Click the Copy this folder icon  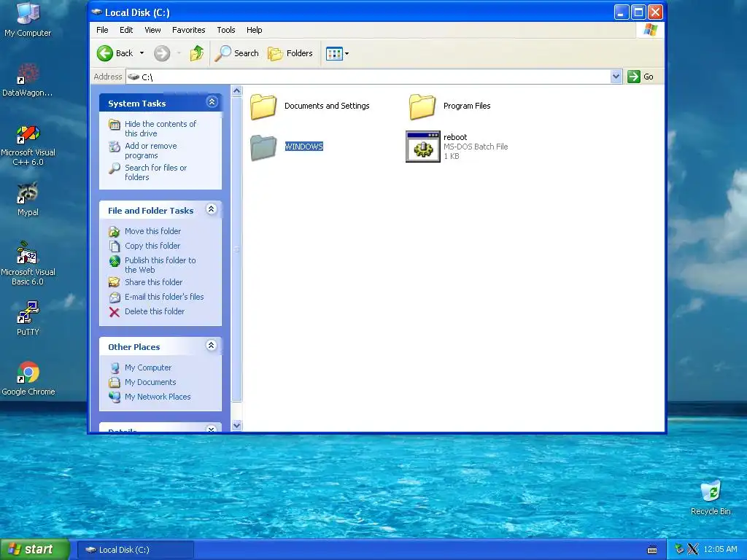115,246
